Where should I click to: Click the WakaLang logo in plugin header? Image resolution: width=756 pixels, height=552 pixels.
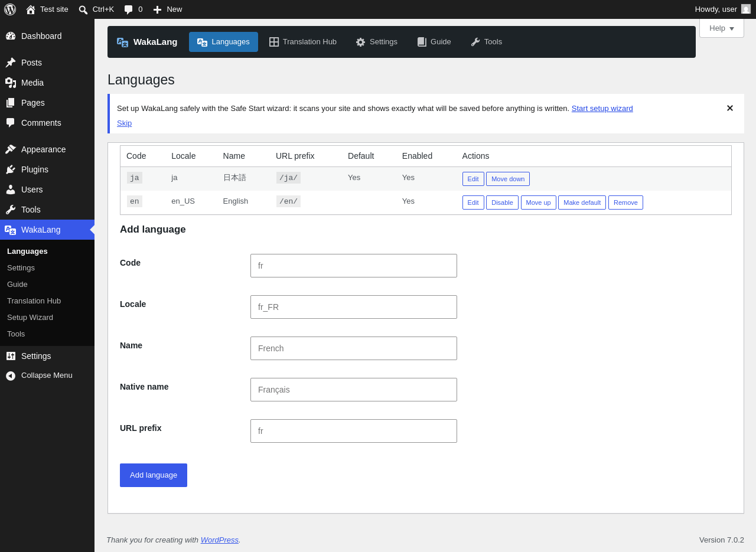(122, 42)
